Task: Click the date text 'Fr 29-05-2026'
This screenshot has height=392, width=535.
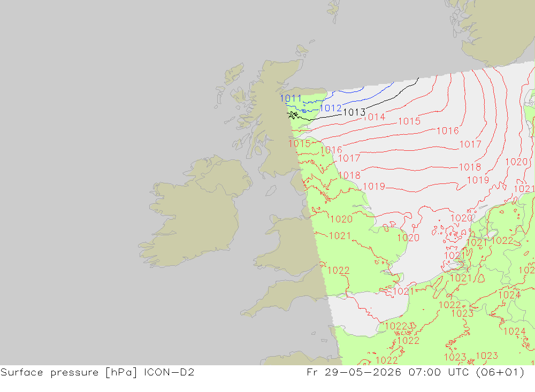Action: coord(354,372)
